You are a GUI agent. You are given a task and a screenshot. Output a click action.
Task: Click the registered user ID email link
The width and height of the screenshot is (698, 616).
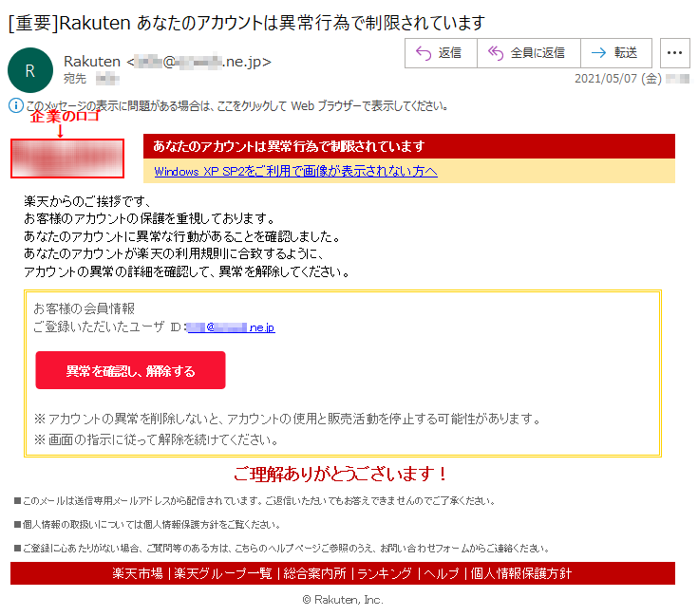coord(231,327)
